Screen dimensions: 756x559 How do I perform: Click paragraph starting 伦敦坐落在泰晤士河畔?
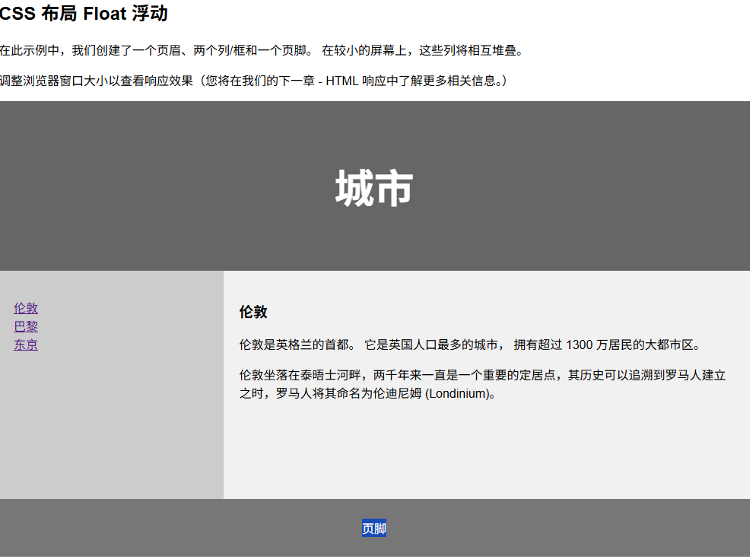point(482,384)
